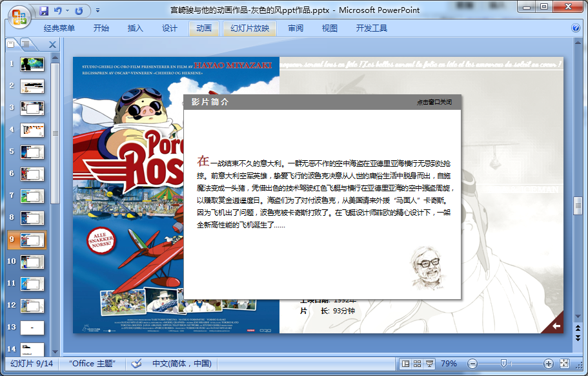The width and height of the screenshot is (588, 376).
Task: Select slide 13 thumbnail
Action: coord(32,328)
